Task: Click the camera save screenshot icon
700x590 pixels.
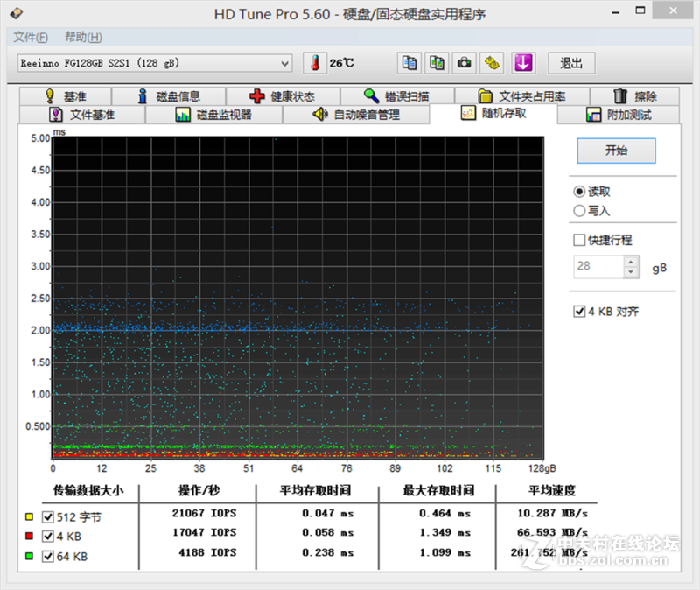Action: pos(465,63)
